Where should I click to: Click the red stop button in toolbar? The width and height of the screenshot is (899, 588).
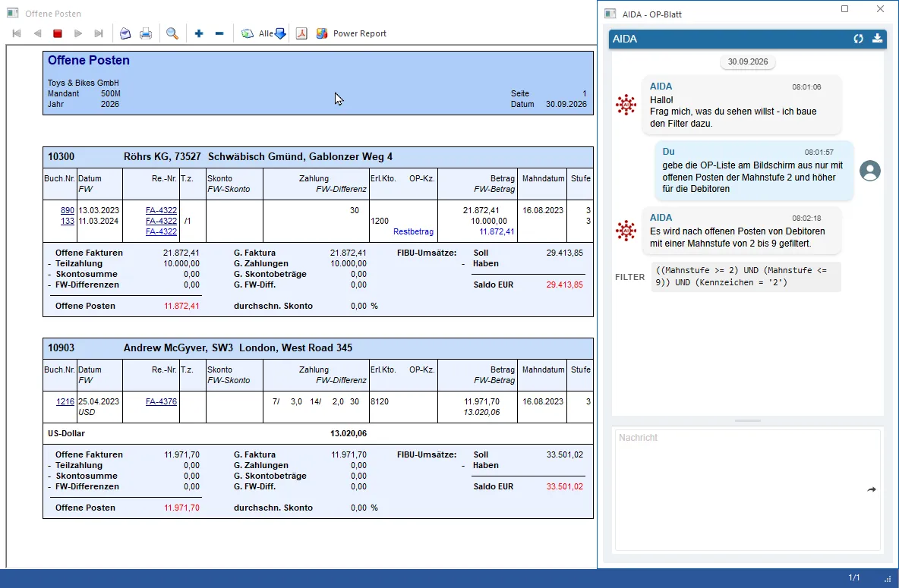(58, 33)
